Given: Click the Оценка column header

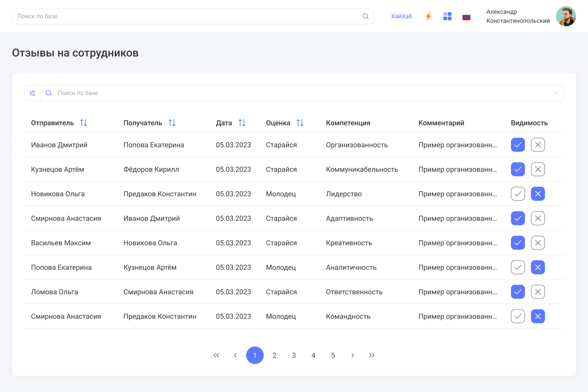Looking at the screenshot, I should pos(278,123).
